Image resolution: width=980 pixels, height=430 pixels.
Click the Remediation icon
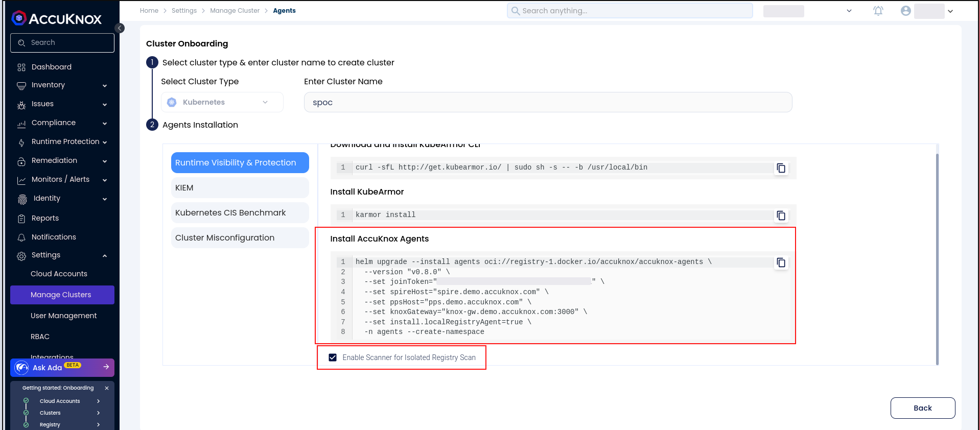[x=21, y=161]
